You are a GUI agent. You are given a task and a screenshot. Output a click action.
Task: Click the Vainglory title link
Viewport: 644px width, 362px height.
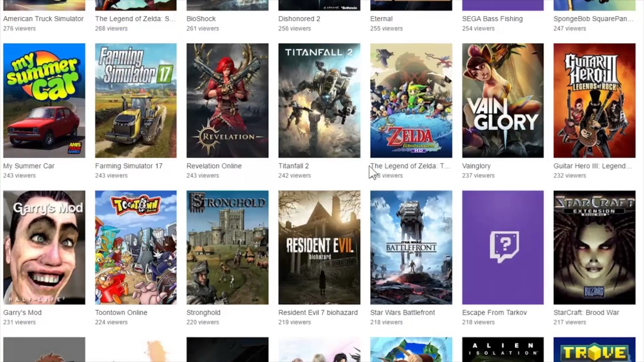[476, 166]
